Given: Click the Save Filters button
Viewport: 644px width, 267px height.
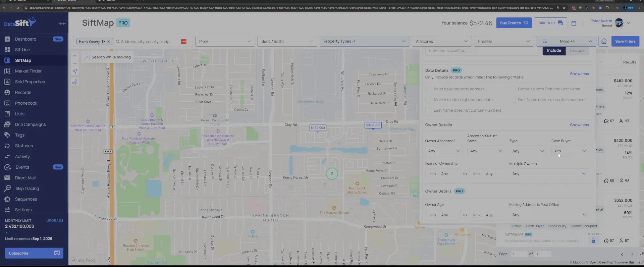Looking at the screenshot, I should click(x=625, y=41).
